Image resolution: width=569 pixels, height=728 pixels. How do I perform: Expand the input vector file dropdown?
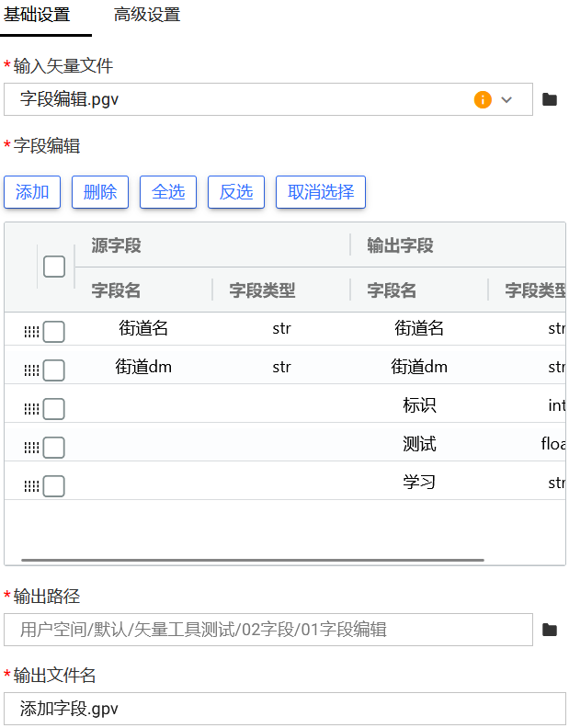pos(506,99)
